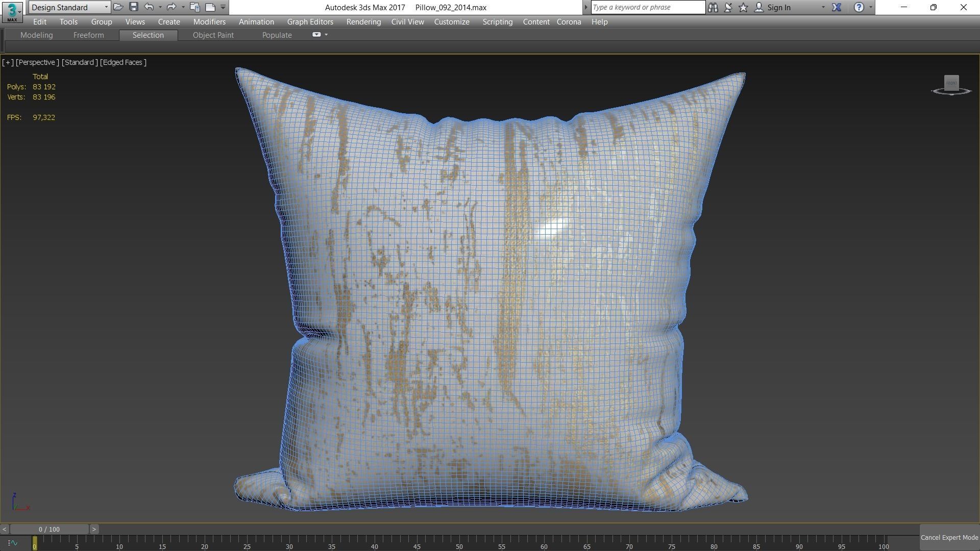The image size is (980, 551).
Task: Open the Rendering menu
Action: (x=363, y=22)
